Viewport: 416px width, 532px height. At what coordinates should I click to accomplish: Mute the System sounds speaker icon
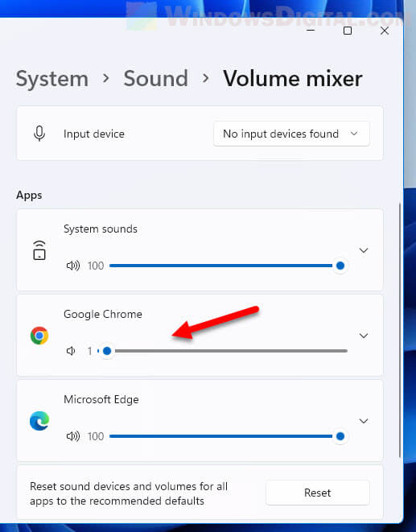(x=73, y=266)
